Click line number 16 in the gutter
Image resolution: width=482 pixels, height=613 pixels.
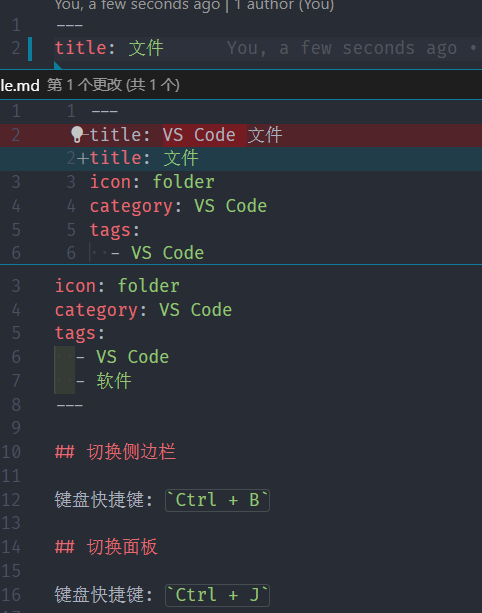click(x=11, y=595)
